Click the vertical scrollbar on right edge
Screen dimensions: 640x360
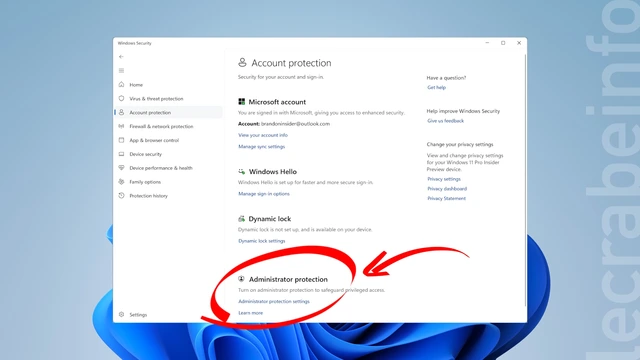click(x=525, y=180)
